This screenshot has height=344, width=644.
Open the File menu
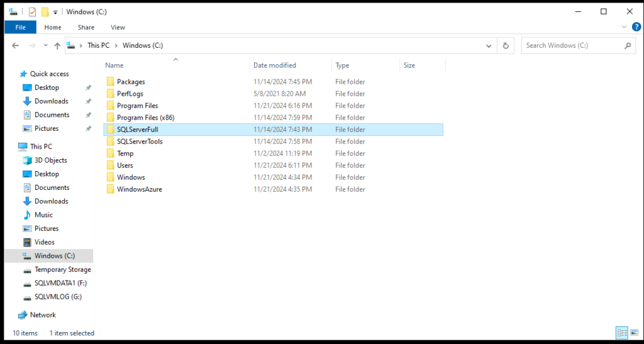[x=20, y=27]
